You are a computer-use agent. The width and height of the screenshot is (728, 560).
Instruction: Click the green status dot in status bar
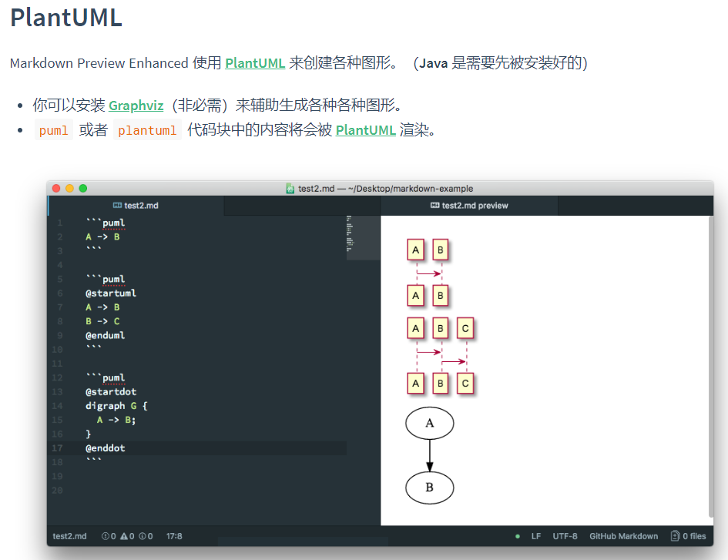point(518,536)
